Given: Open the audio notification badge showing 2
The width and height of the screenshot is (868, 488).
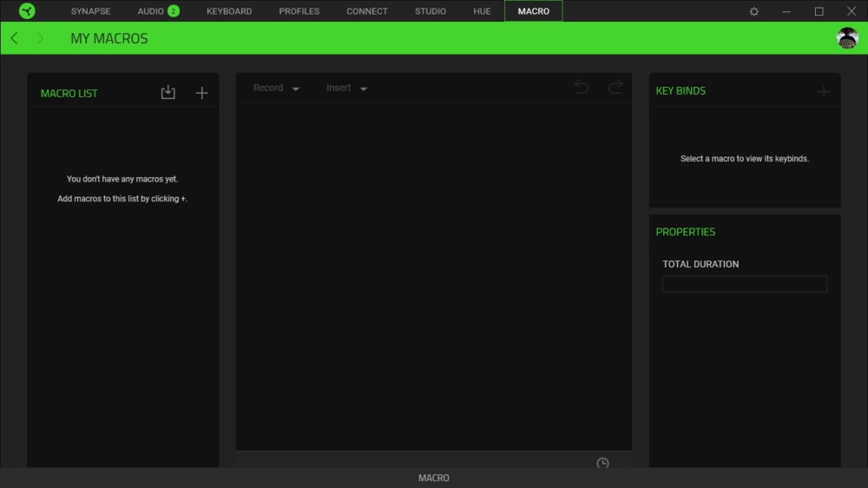Looking at the screenshot, I should click(x=174, y=11).
